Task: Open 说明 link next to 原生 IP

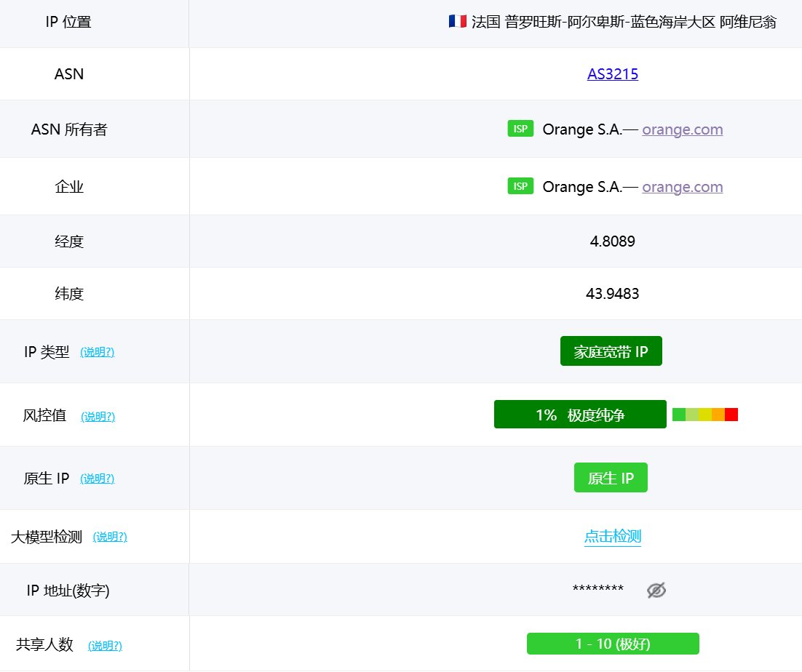Action: (x=98, y=479)
